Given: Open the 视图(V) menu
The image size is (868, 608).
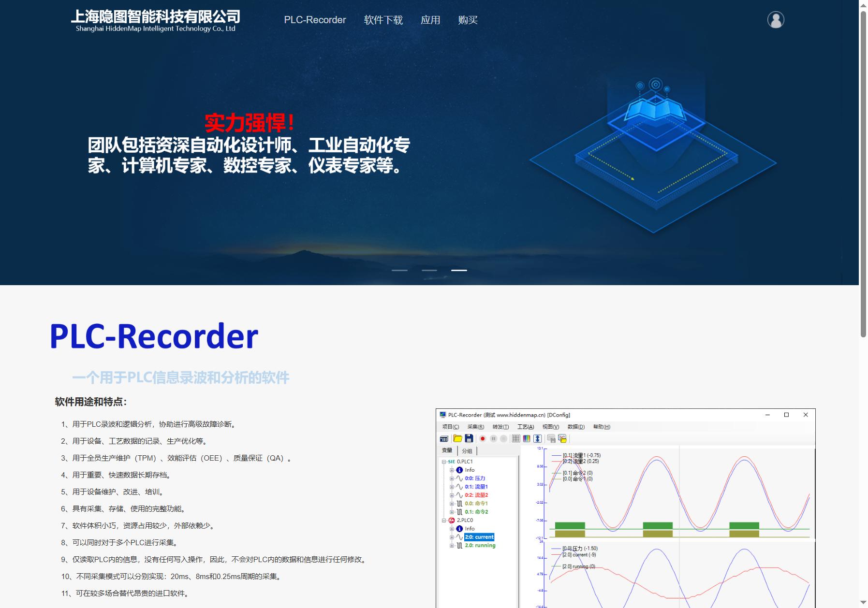Looking at the screenshot, I should pos(550,427).
